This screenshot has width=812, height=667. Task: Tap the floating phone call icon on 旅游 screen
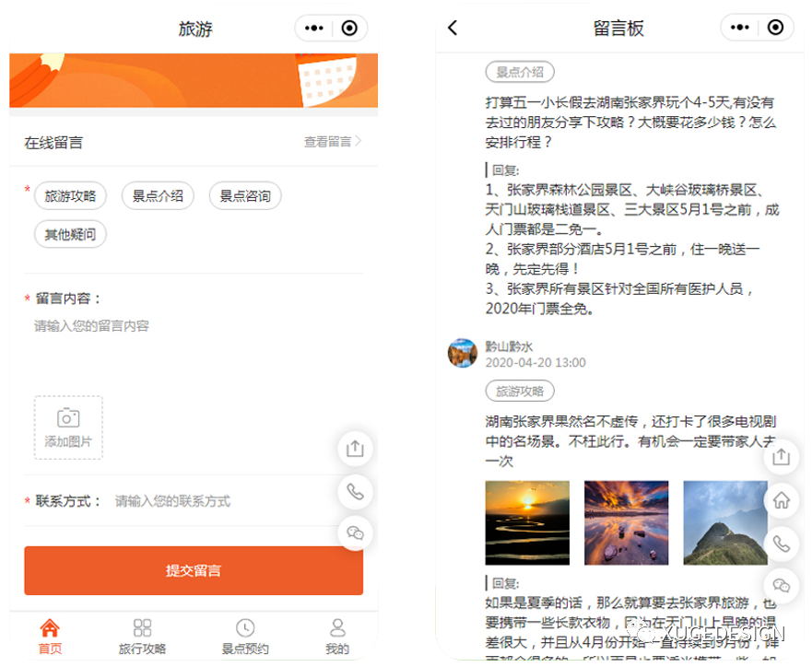coord(355,491)
